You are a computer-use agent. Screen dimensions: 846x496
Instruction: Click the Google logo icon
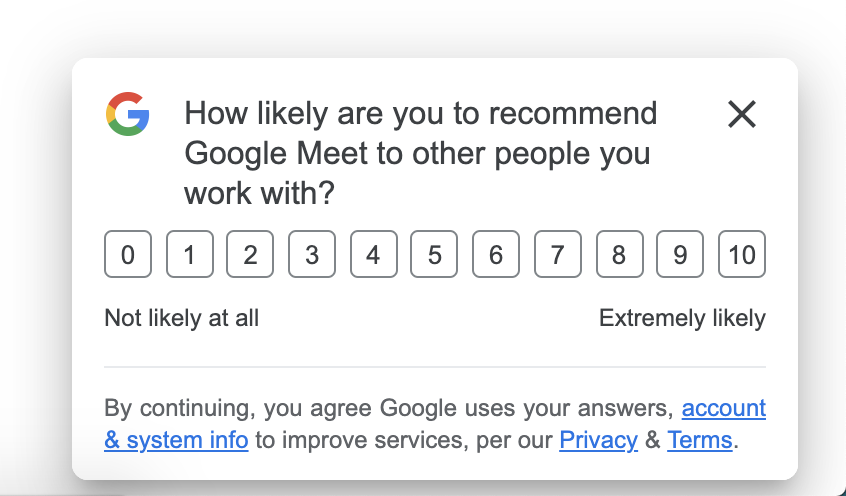click(127, 114)
